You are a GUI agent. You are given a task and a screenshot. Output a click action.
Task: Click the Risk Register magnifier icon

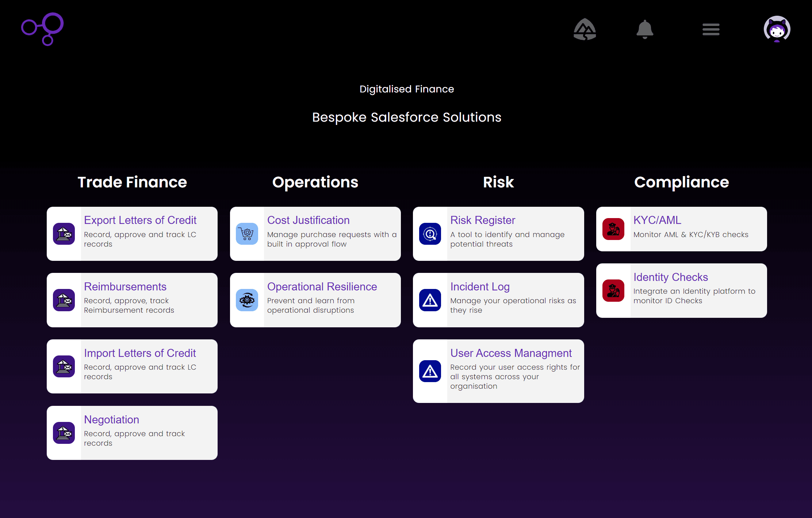click(x=430, y=234)
